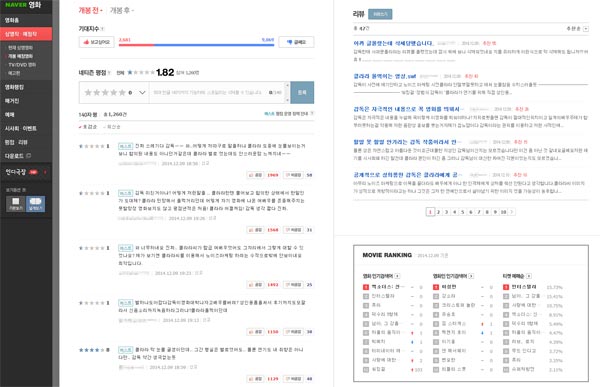Go to review page 2
Screen dimensions: 600x387
tap(439, 212)
